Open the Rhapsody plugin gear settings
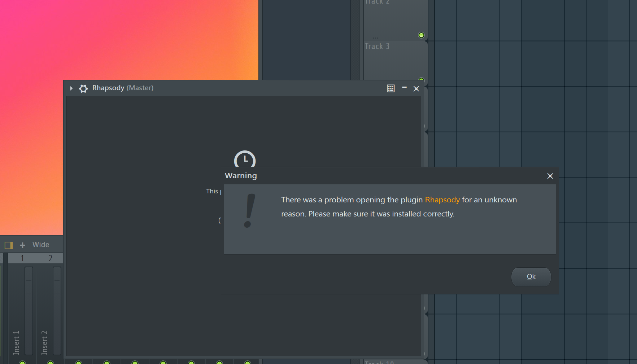Viewport: 637px width, 364px height. pyautogui.click(x=83, y=88)
